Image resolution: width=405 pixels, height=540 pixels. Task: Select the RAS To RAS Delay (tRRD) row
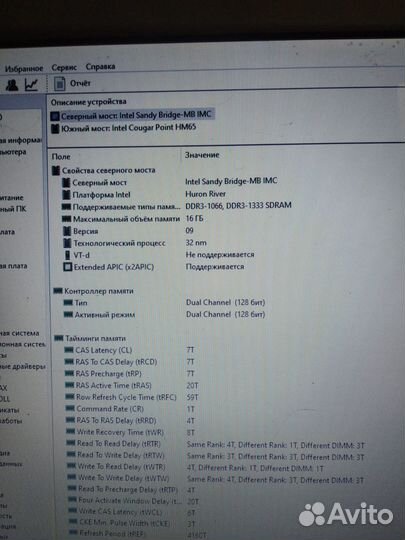coord(116,420)
